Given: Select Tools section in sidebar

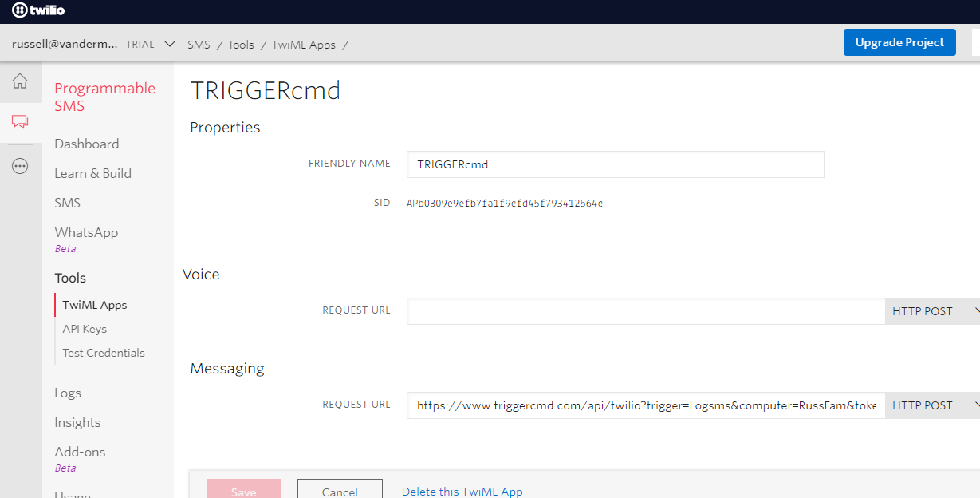Looking at the screenshot, I should (x=70, y=278).
